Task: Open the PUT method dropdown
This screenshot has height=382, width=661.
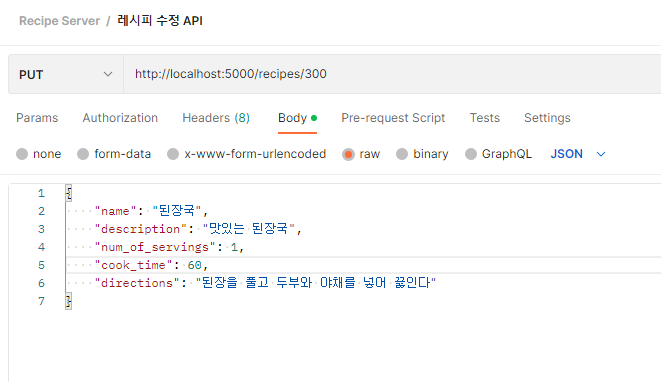Action: tap(66, 74)
